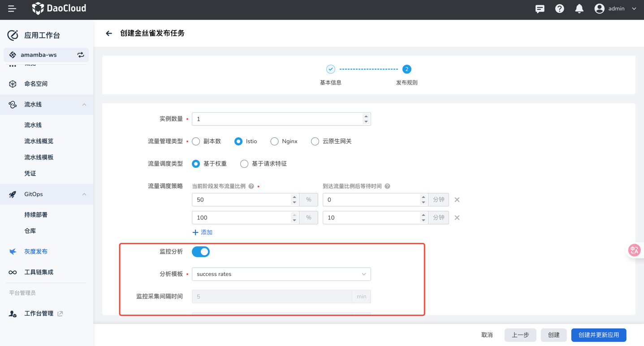Remove the 50% traffic stage via its X

coord(457,199)
